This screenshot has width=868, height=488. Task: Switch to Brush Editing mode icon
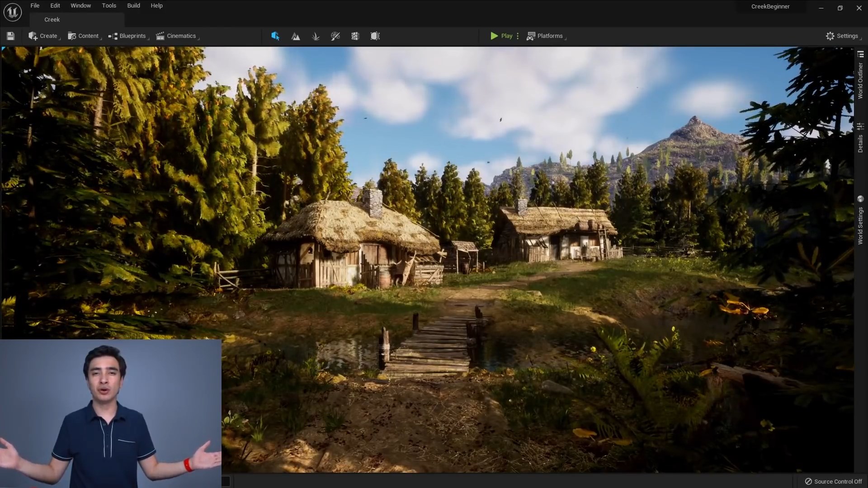[375, 36]
